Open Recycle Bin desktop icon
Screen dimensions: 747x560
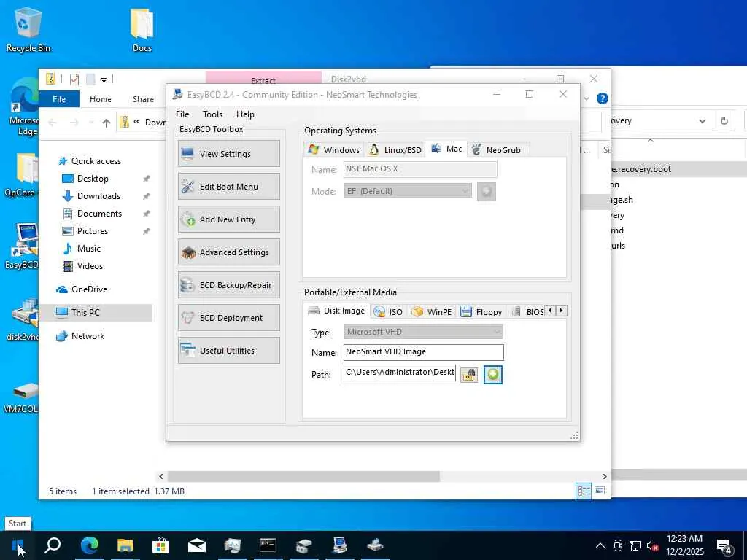(x=28, y=29)
